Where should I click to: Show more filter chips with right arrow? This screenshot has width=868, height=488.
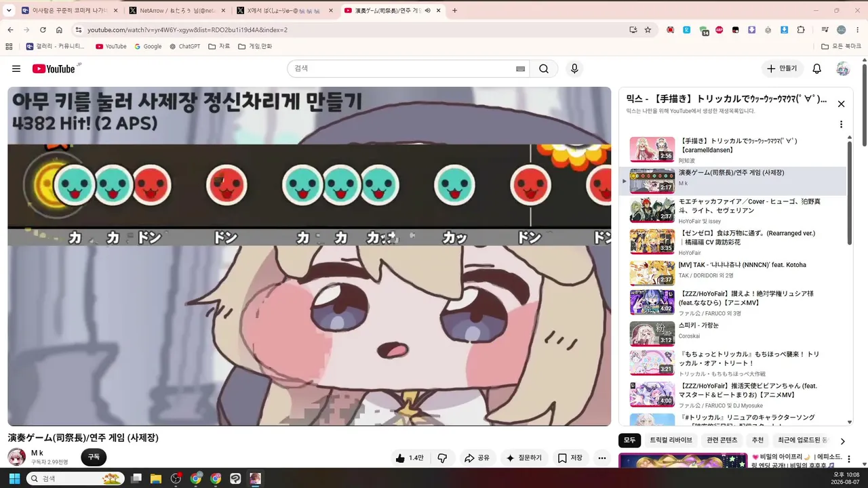[843, 441]
